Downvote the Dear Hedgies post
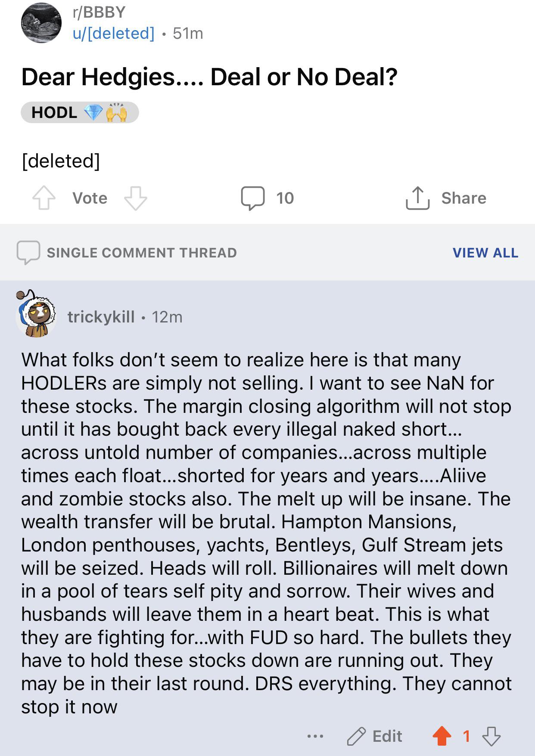 click(136, 198)
